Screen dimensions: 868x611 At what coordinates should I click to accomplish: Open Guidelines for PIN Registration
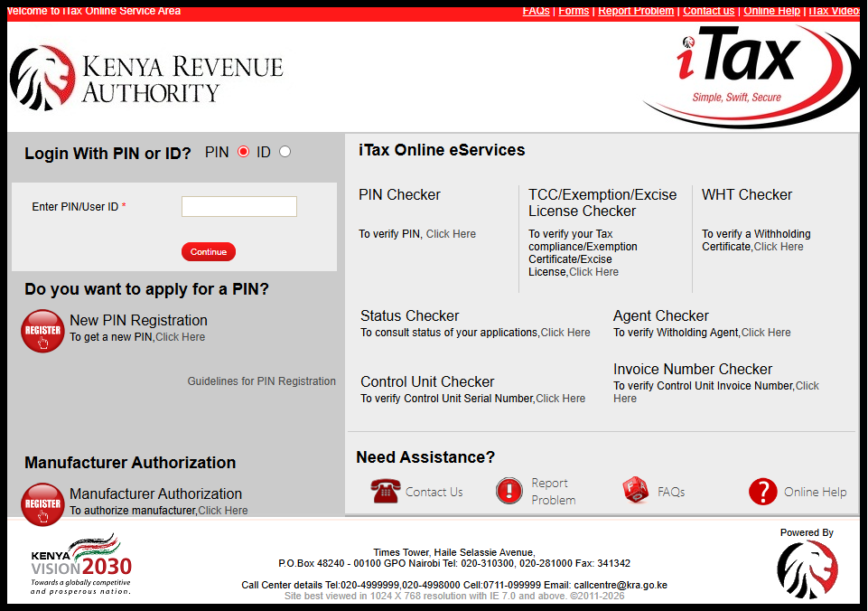[261, 381]
